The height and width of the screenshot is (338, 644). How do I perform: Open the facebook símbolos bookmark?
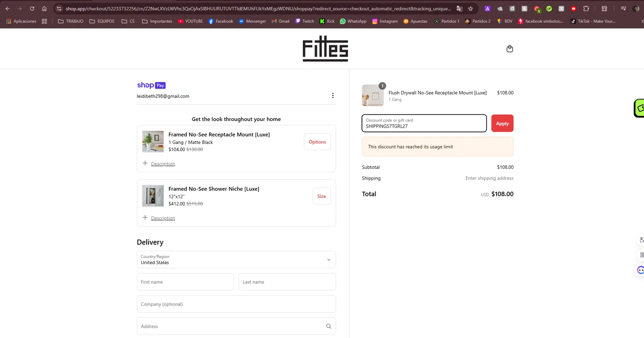541,21
